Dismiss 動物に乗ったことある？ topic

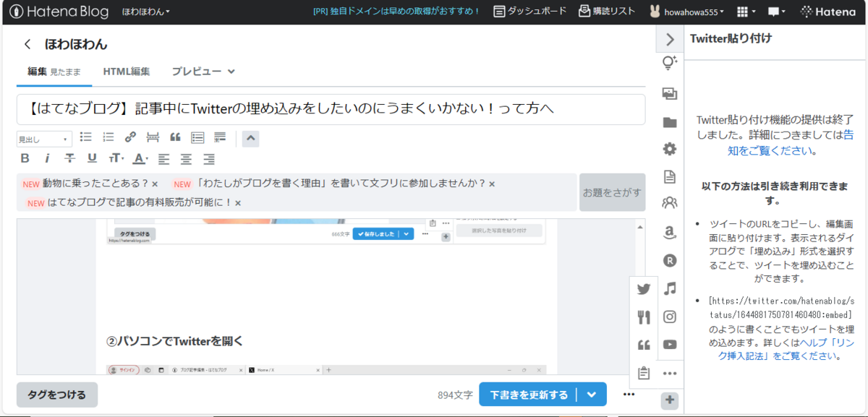point(155,184)
